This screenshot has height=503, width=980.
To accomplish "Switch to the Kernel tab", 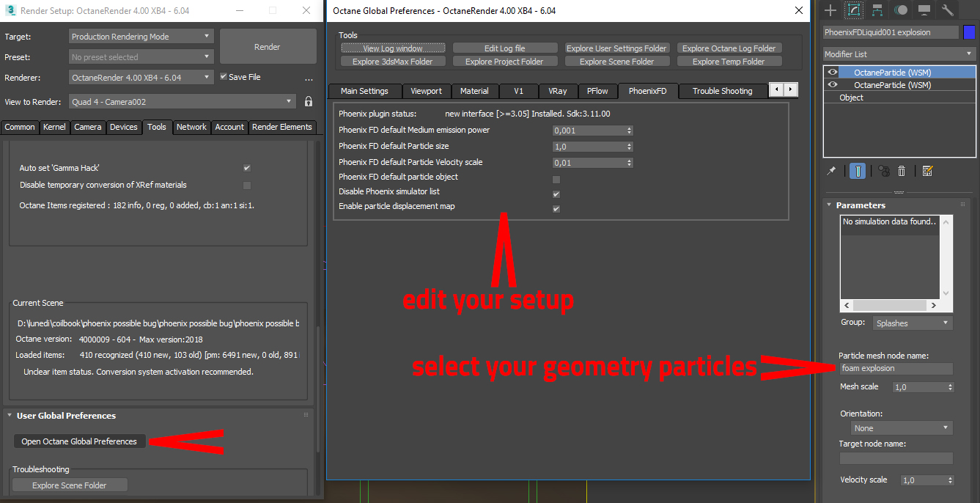I will [54, 127].
